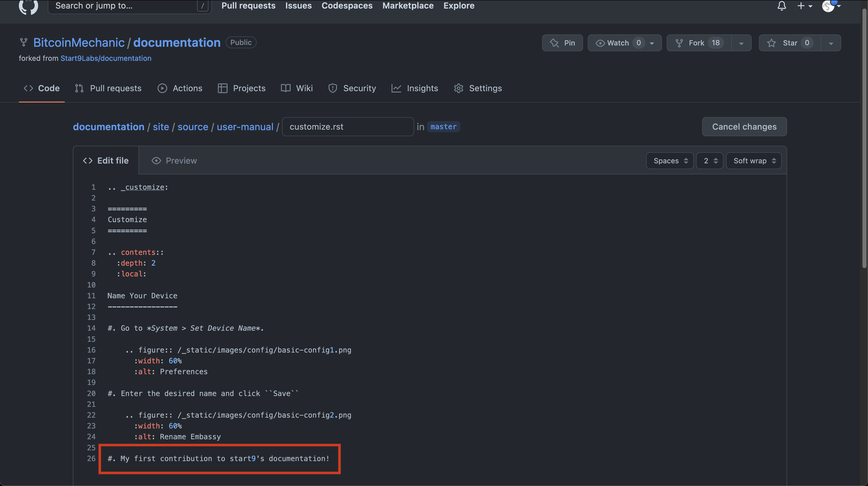Open the Actions tab
Viewport: 868px width, 486px height.
point(180,88)
